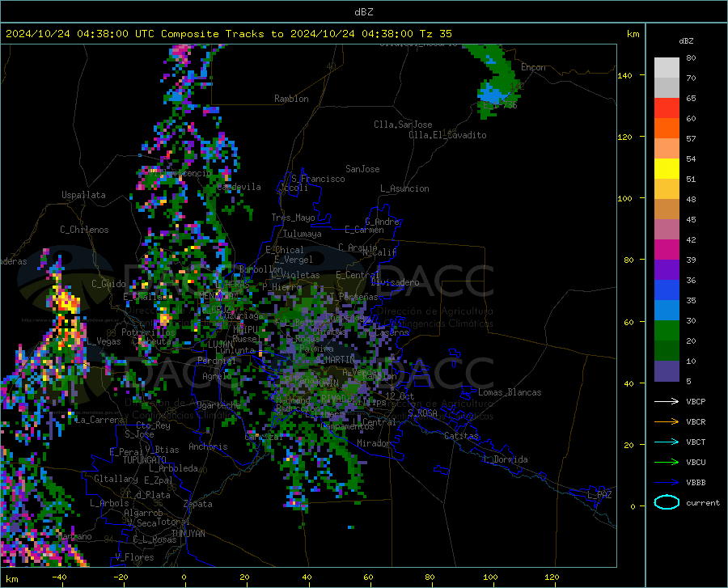Click the Anchoris place label
728x588 pixels.
click(208, 446)
